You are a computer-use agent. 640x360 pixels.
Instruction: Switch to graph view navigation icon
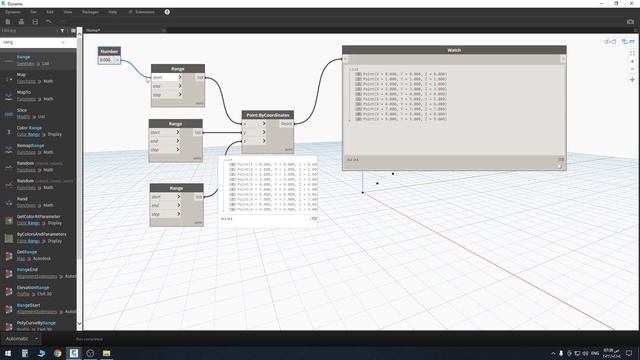[609, 42]
